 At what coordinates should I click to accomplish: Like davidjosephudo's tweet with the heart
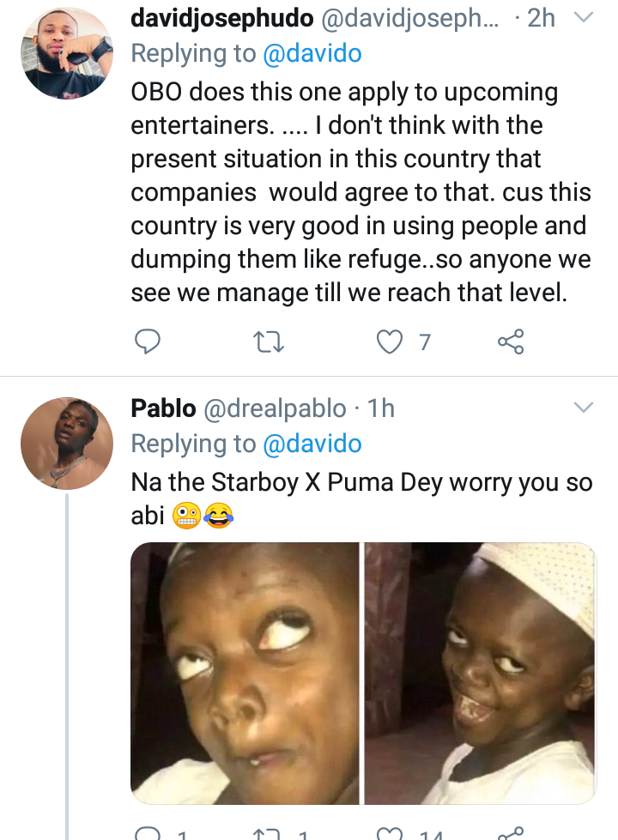pos(391,342)
